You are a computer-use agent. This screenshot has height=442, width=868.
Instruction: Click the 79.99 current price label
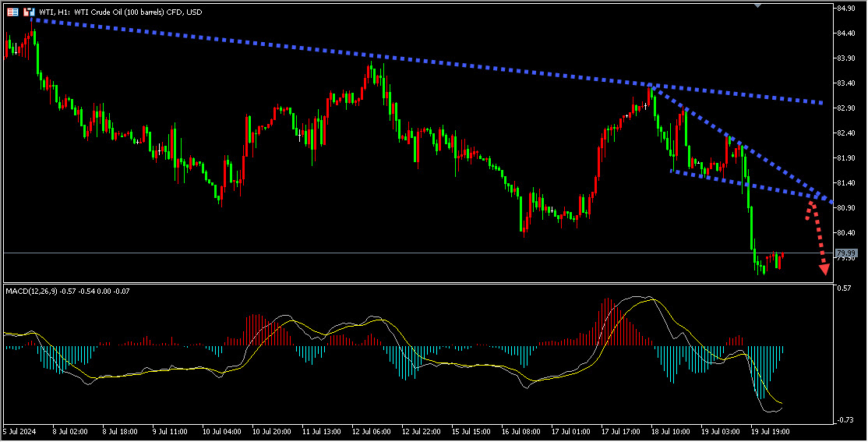point(846,253)
